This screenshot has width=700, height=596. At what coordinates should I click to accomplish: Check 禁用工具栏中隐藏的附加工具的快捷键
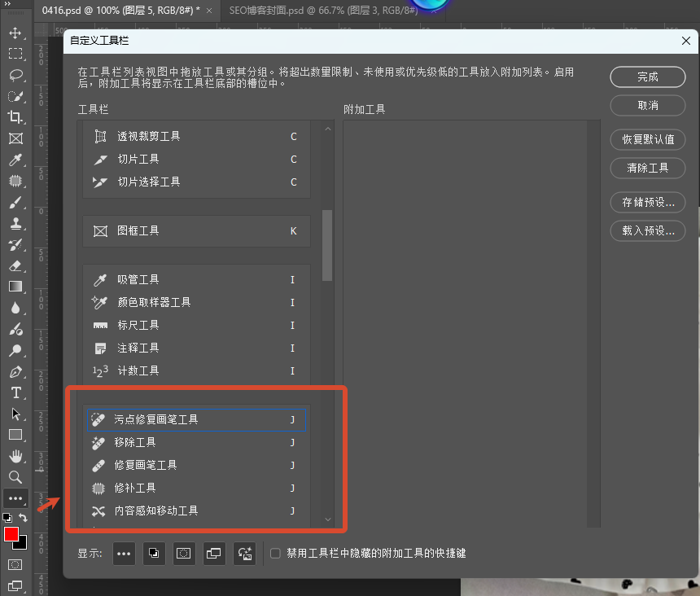[x=275, y=553]
